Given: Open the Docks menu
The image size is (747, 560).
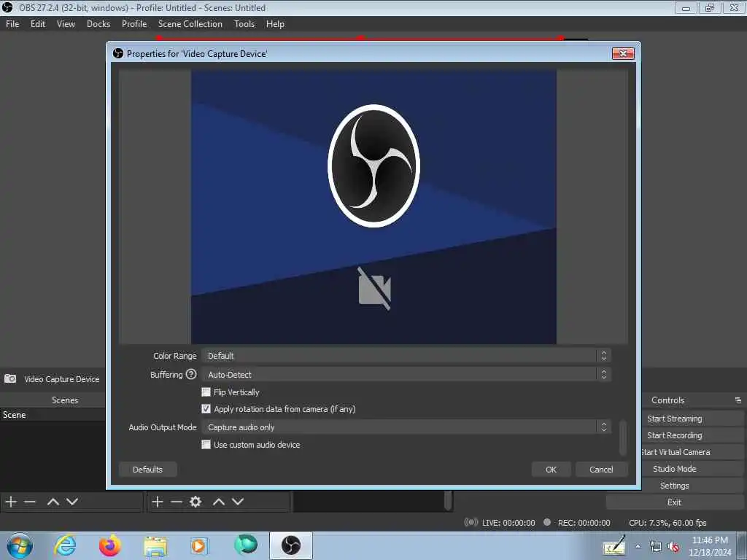Looking at the screenshot, I should [98, 24].
